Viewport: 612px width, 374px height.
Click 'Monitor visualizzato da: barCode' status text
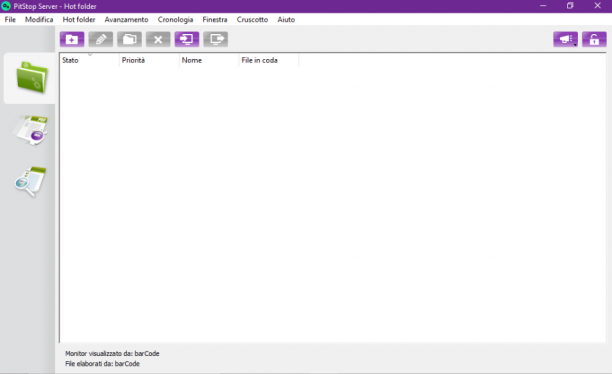112,353
